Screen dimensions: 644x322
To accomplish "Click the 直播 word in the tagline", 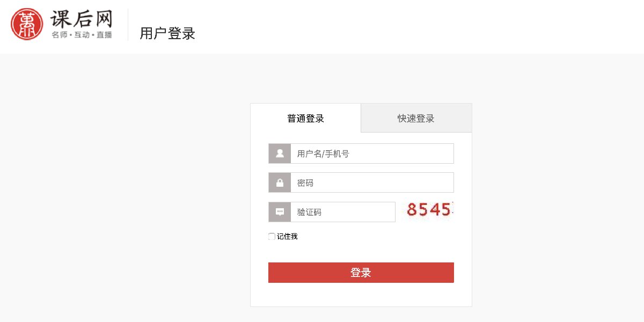I will tap(104, 35).
